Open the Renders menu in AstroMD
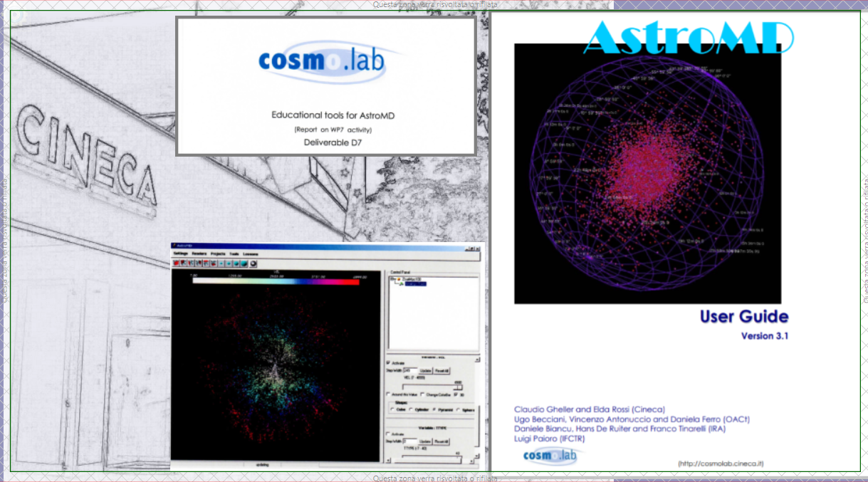The height and width of the screenshot is (482, 868). coord(199,254)
